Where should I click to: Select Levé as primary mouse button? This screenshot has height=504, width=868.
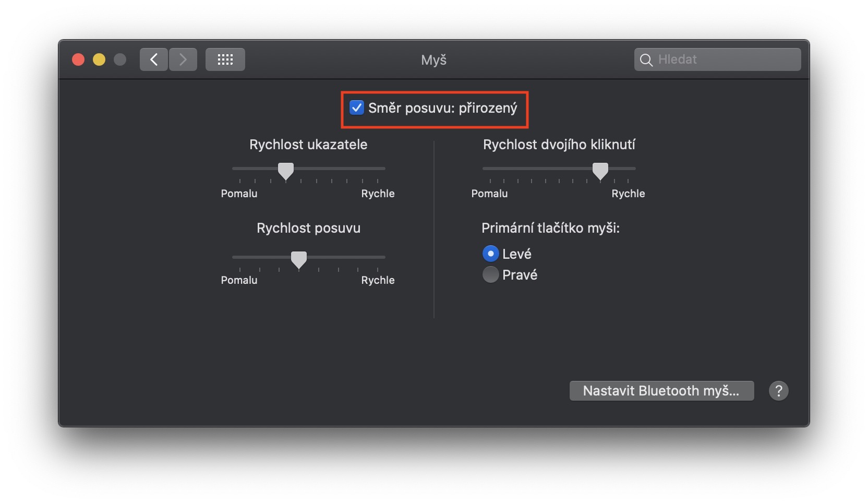[490, 254]
